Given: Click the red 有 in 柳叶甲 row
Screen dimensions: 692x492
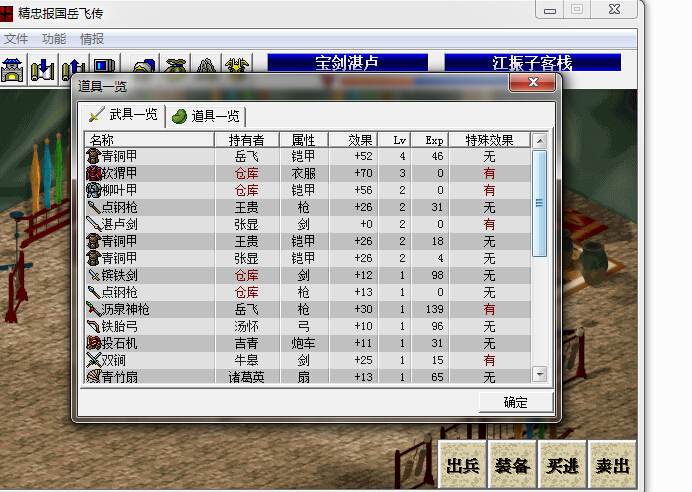Looking at the screenshot, I should (x=489, y=190).
